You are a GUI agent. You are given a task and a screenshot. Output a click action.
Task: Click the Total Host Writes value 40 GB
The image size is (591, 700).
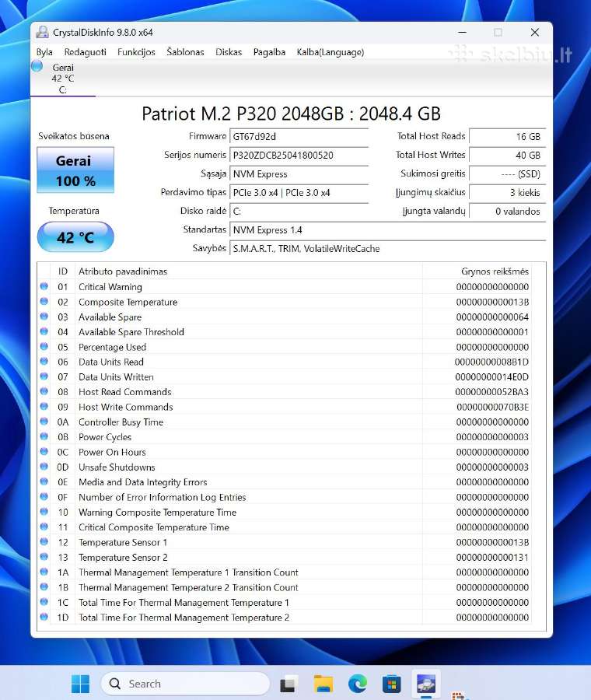point(508,156)
